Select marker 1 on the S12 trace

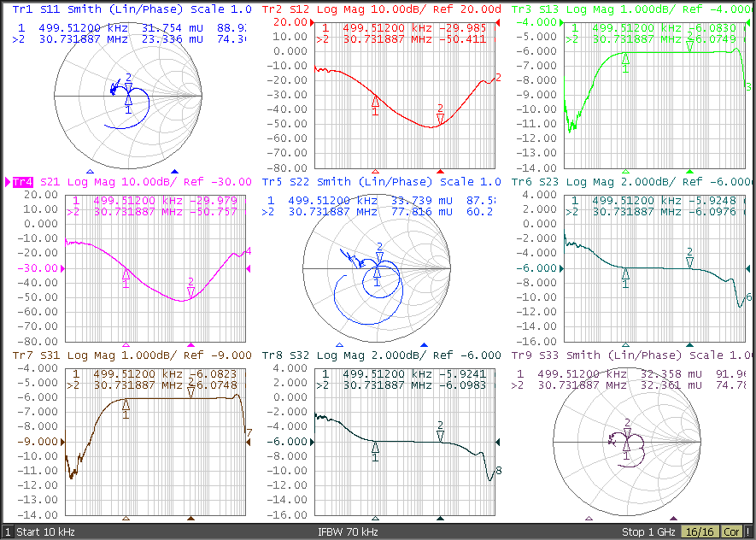click(x=375, y=104)
